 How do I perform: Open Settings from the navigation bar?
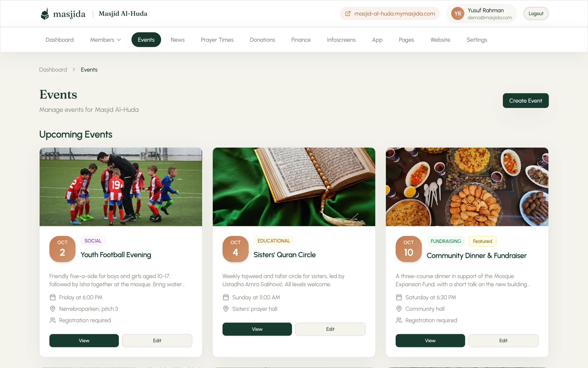[x=477, y=40]
